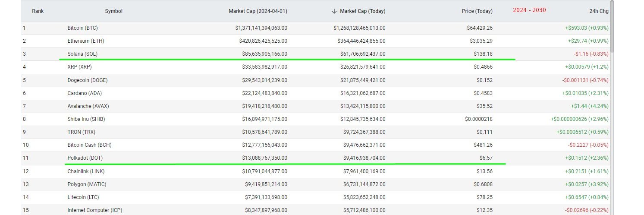Image resolution: width=644 pixels, height=215 pixels.
Task: Click Bitcoin's 24h change +$593.03 (+0.93%)
Action: (x=587, y=28)
